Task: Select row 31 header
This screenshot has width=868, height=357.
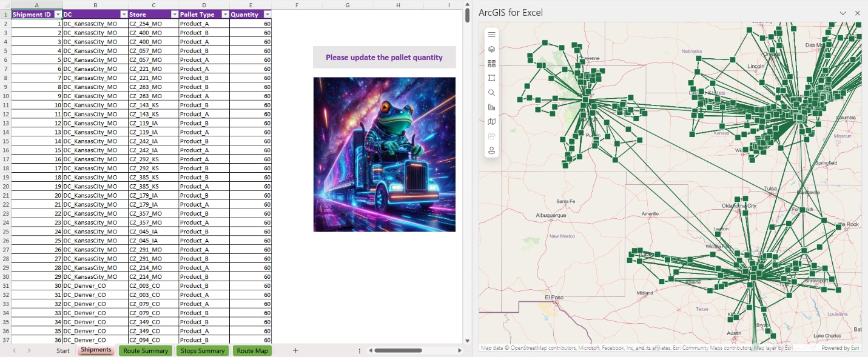Action: pos(5,285)
